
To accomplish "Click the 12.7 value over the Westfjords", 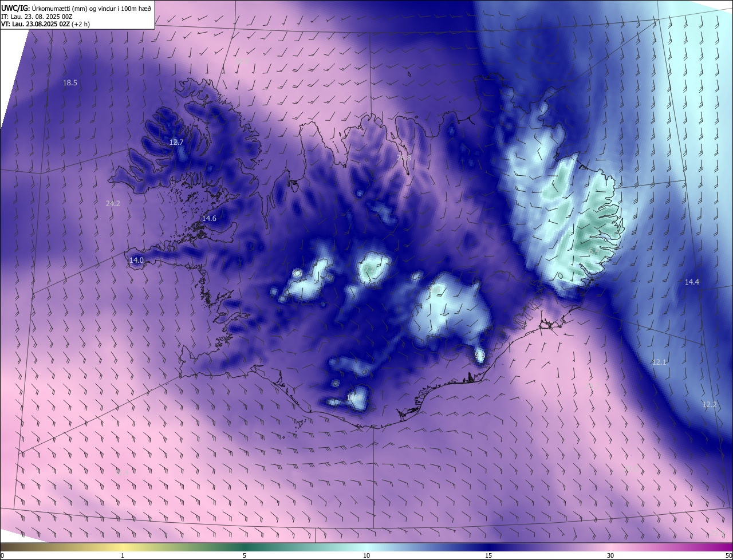I will (176, 142).
